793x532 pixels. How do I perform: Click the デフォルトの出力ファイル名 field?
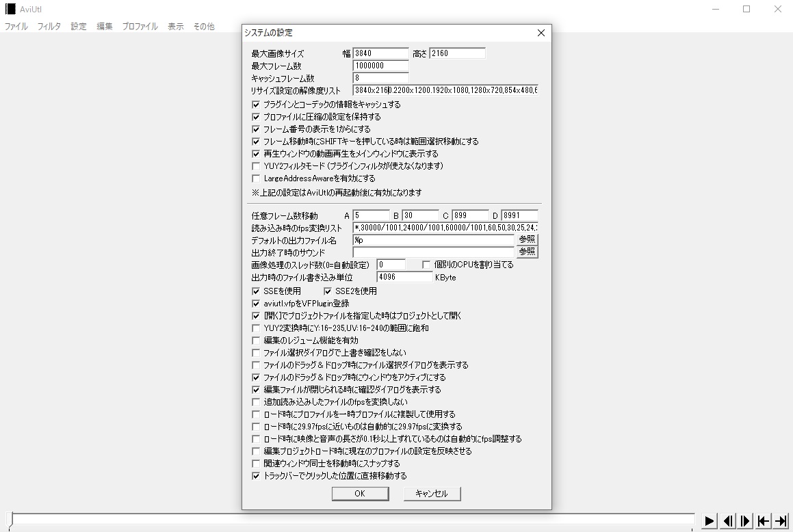click(433, 240)
